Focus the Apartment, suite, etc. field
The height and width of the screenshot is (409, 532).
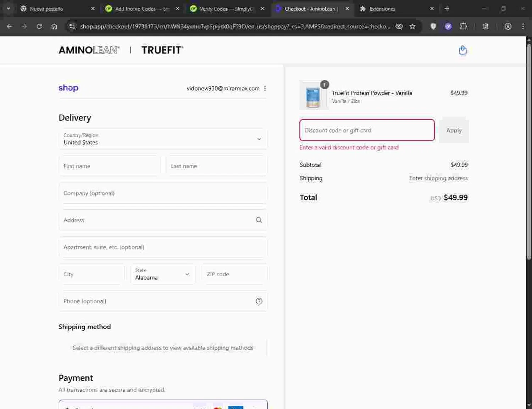163,247
